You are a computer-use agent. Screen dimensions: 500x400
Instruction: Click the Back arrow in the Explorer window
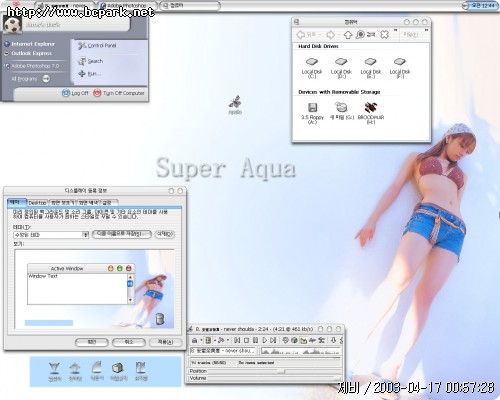[301, 34]
